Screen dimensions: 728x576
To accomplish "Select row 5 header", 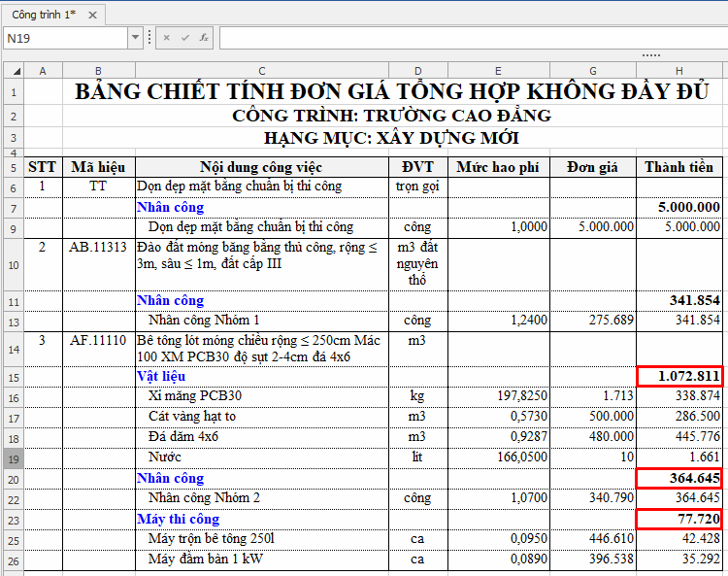I will tap(14, 168).
